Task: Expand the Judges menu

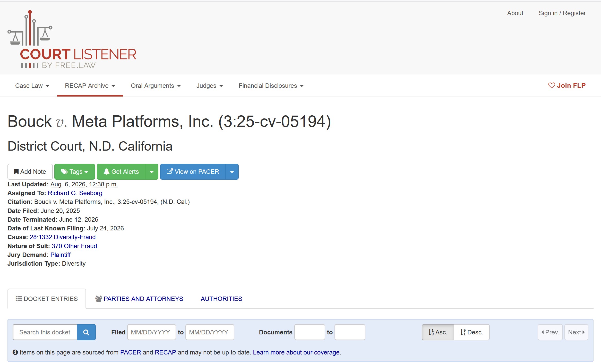Action: coord(210,86)
